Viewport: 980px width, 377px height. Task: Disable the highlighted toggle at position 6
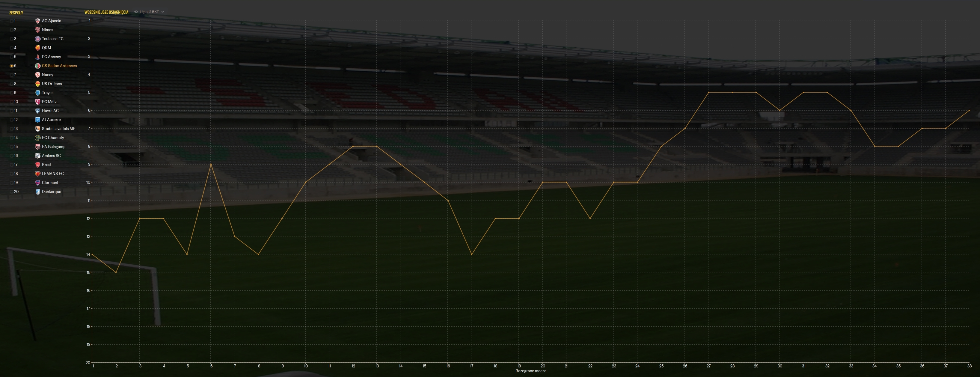(x=12, y=66)
